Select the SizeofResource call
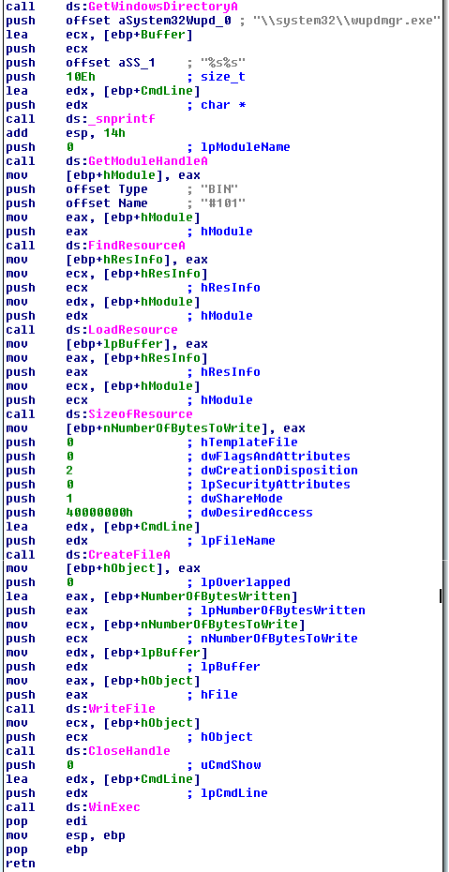The image size is (449, 872). point(129,414)
